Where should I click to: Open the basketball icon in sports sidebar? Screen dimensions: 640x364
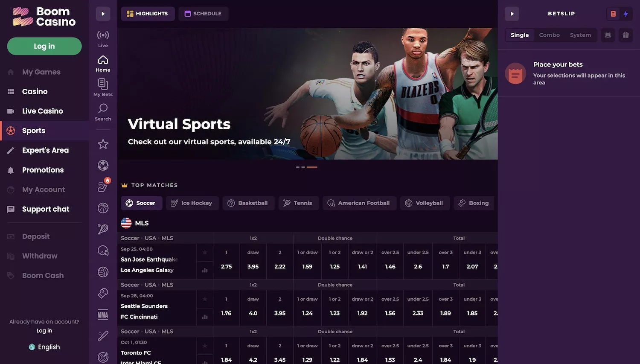pos(103,208)
